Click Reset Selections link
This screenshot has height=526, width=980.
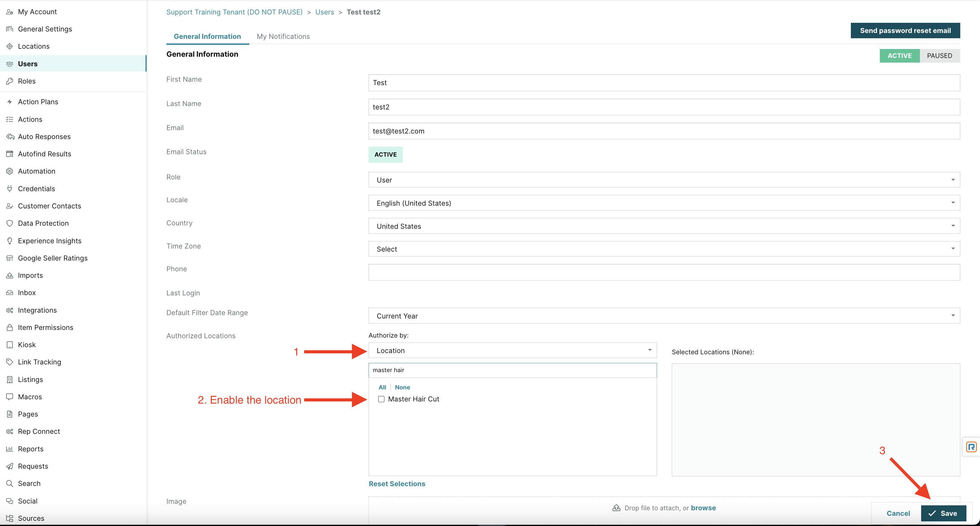[397, 484]
